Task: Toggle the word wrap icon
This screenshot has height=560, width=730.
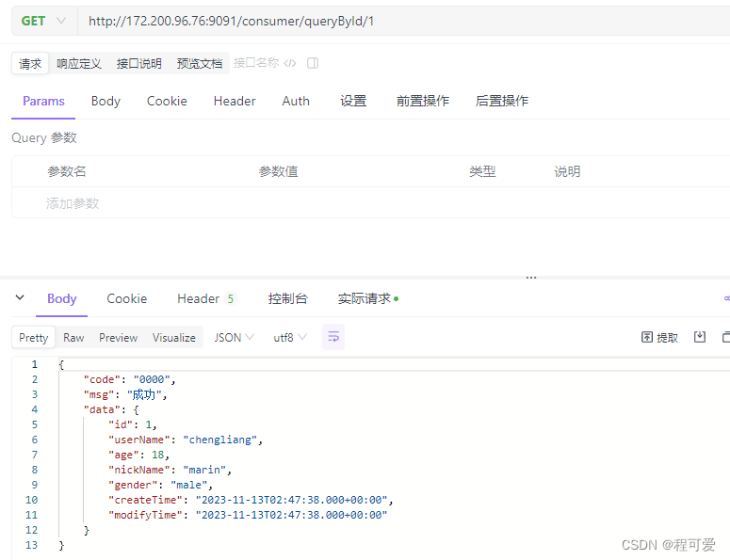Action: (x=333, y=337)
